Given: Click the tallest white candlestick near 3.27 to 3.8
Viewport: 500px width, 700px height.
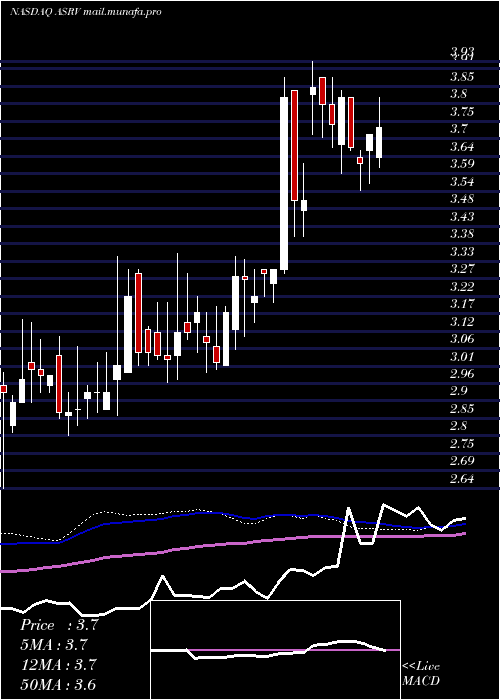Looking at the screenshot, I should [284, 183].
